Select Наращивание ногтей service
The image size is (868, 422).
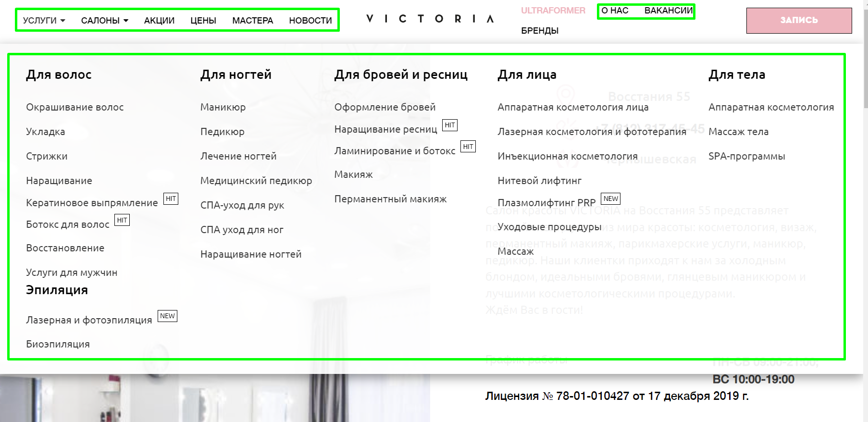click(x=251, y=254)
